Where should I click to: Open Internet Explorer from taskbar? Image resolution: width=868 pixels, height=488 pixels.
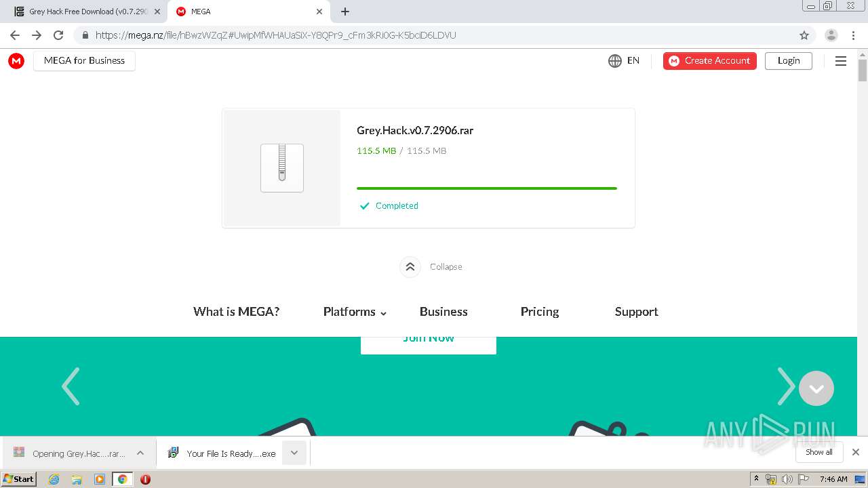click(54, 479)
